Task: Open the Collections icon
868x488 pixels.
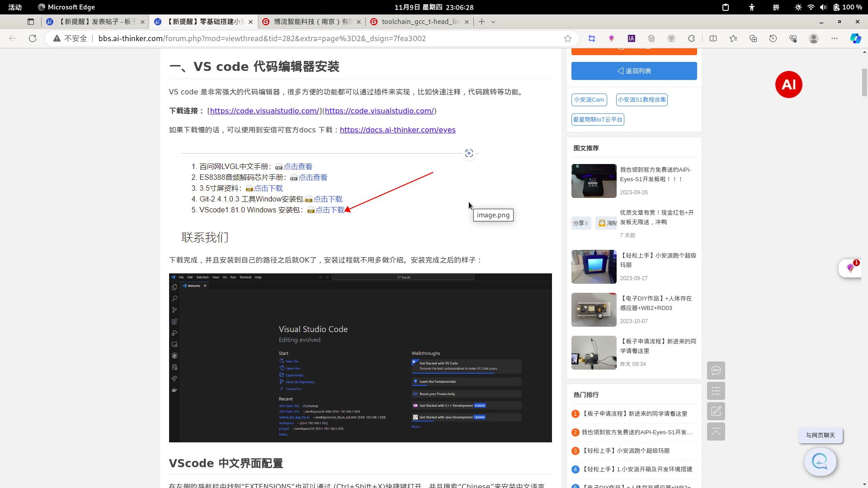Action: pyautogui.click(x=753, y=38)
